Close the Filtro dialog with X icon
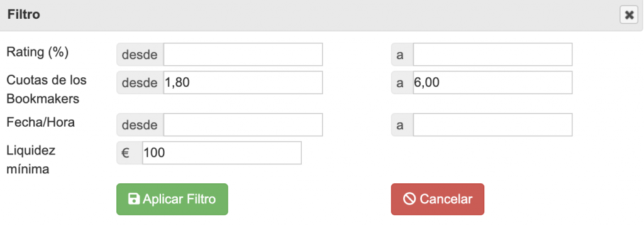Viewport: 644px width, 226px height. pos(628,15)
